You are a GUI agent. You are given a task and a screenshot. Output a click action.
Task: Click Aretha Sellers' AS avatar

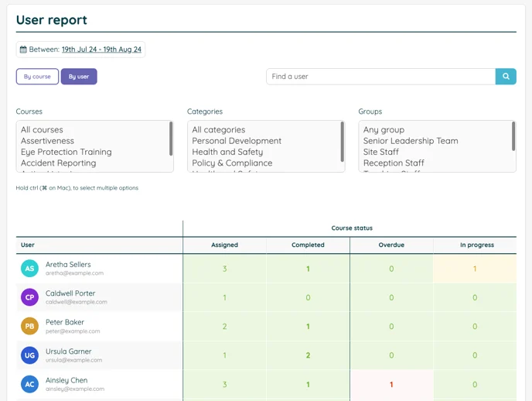[x=29, y=269]
